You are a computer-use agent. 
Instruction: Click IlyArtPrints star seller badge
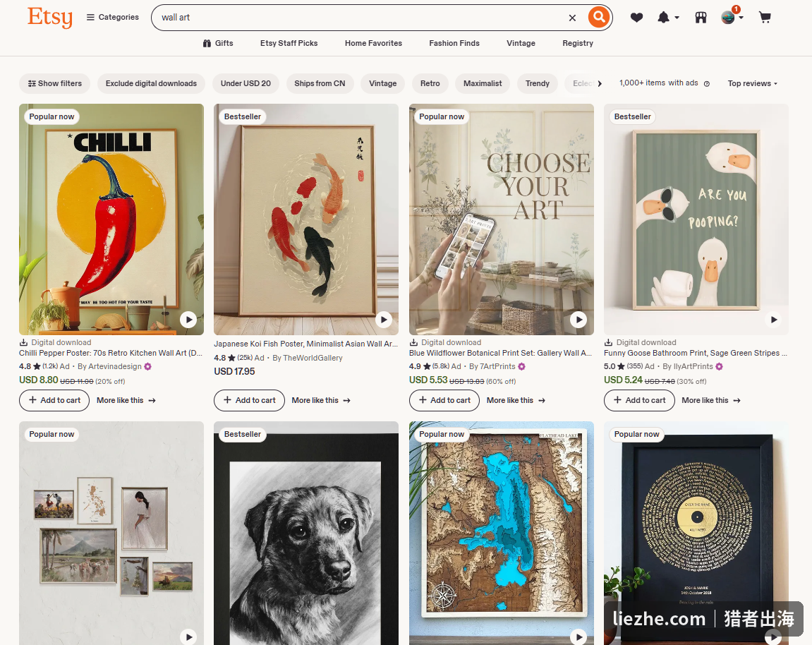720,366
